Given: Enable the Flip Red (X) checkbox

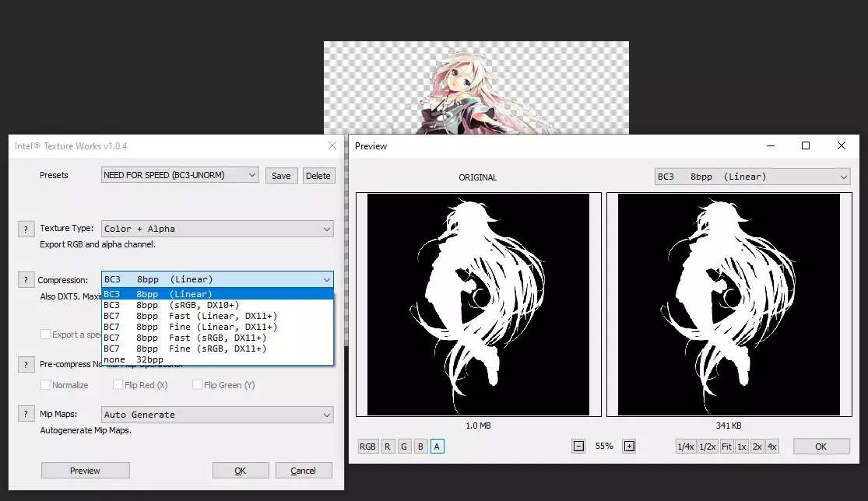Looking at the screenshot, I should tap(118, 385).
